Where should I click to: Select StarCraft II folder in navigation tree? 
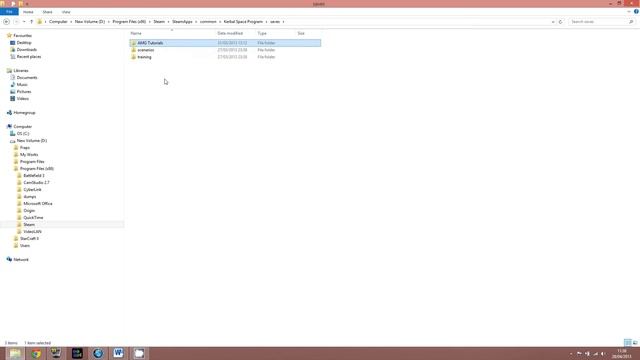click(x=29, y=238)
